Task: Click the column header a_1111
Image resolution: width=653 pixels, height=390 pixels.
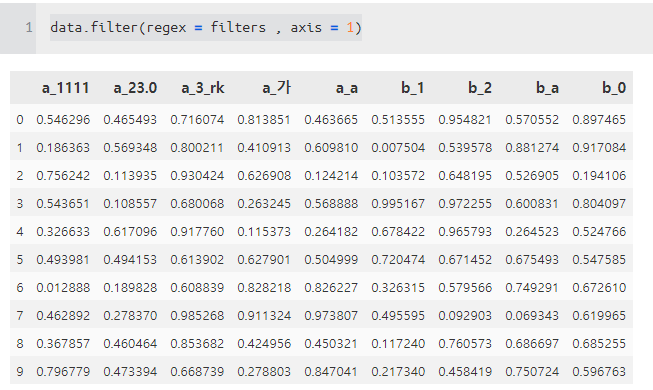Action: (x=65, y=88)
